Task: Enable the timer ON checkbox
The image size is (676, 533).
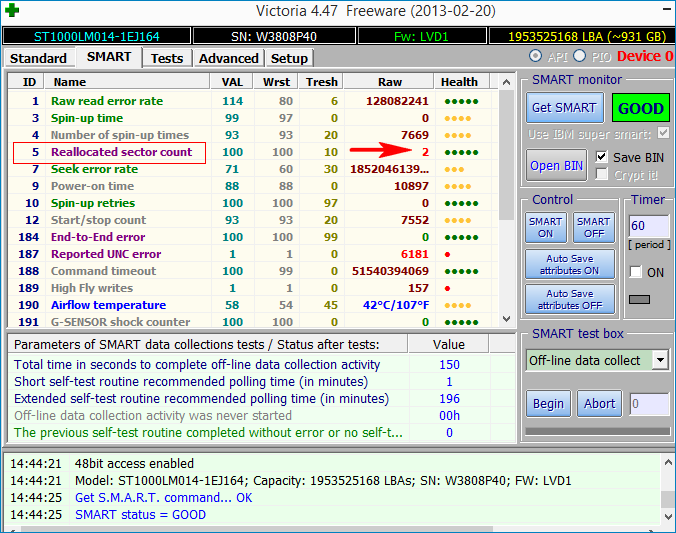Action: (635, 272)
